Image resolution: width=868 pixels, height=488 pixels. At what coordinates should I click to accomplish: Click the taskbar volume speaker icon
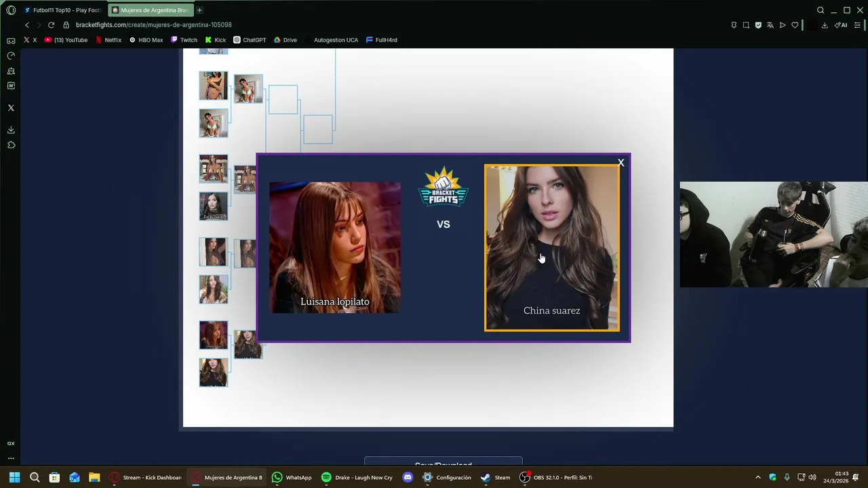(x=812, y=477)
